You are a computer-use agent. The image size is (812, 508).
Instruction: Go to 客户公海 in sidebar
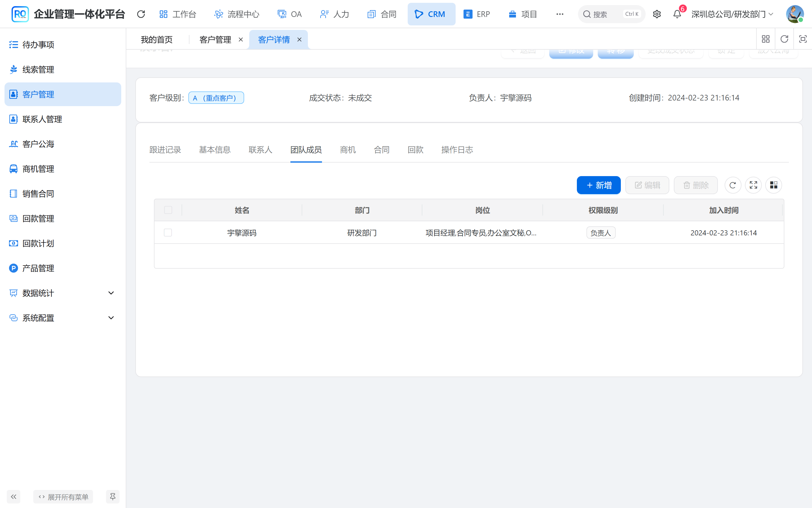[x=63, y=144]
